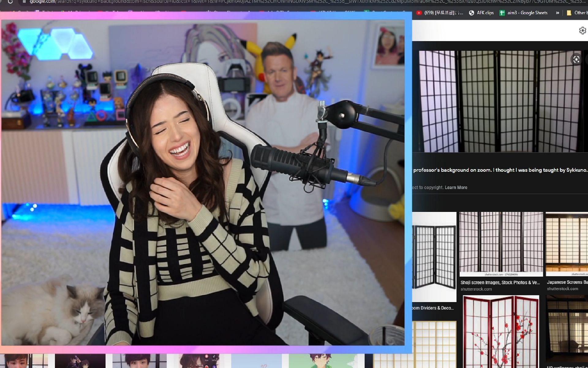
Task: Open the AFK clips bookmark
Action: pos(482,13)
